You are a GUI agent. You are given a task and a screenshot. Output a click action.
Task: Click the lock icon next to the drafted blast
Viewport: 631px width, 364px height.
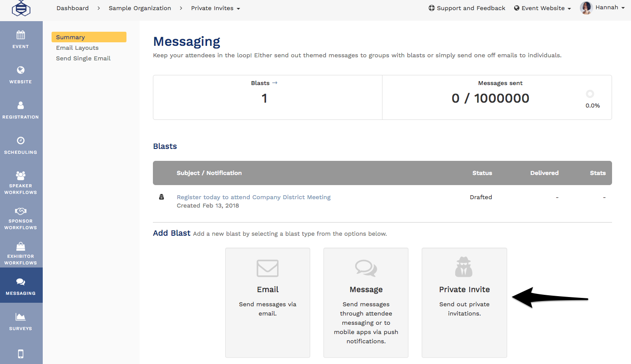[161, 197]
